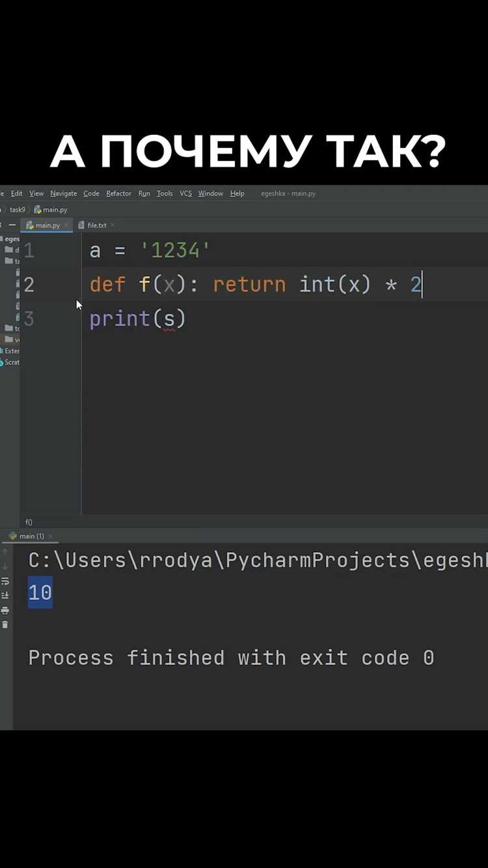The height and width of the screenshot is (868, 488).
Task: Click the Up the stack trace arrow
Action: (x=5, y=552)
